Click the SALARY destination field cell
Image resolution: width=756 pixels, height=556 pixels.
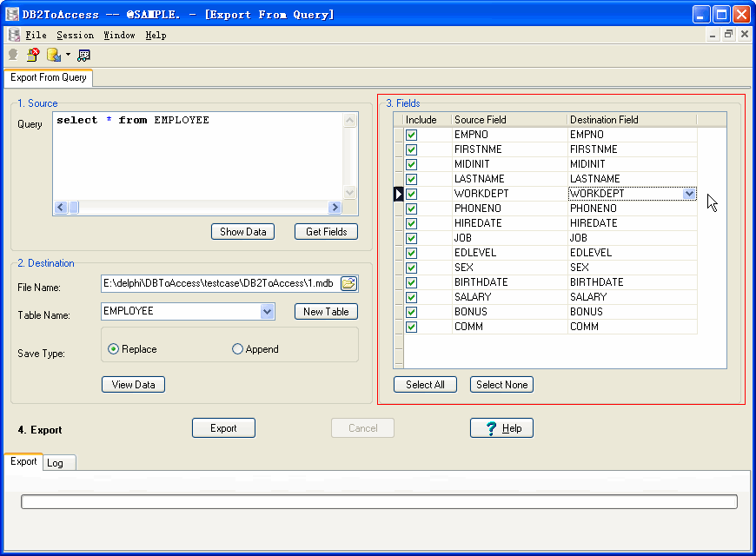632,297
